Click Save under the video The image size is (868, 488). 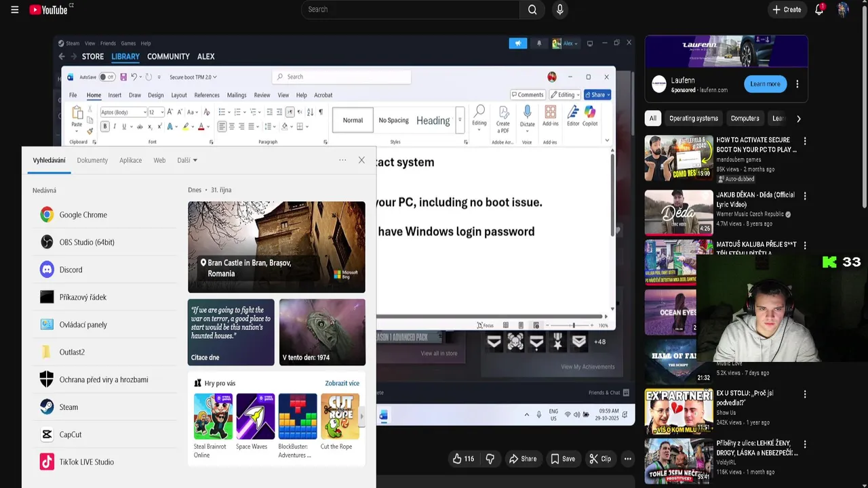pyautogui.click(x=562, y=459)
